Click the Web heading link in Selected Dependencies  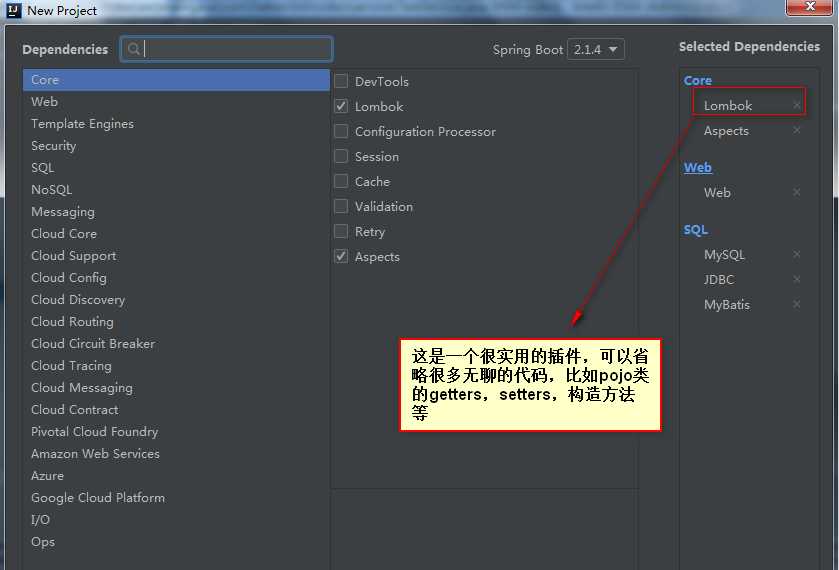point(697,168)
